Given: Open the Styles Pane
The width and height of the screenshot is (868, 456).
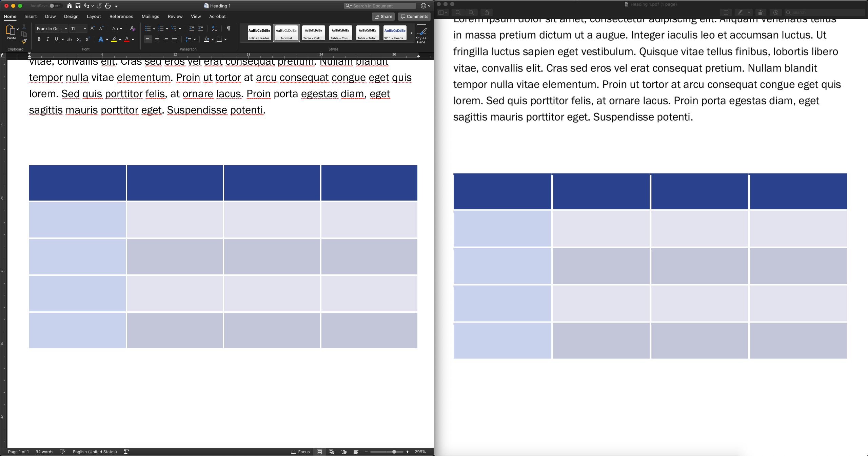Looking at the screenshot, I should (421, 34).
